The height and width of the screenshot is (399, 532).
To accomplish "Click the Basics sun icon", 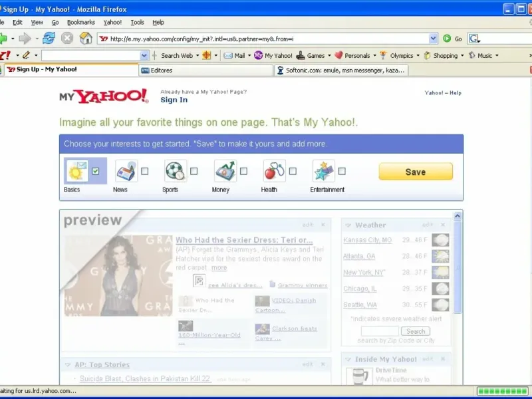I will (77, 171).
